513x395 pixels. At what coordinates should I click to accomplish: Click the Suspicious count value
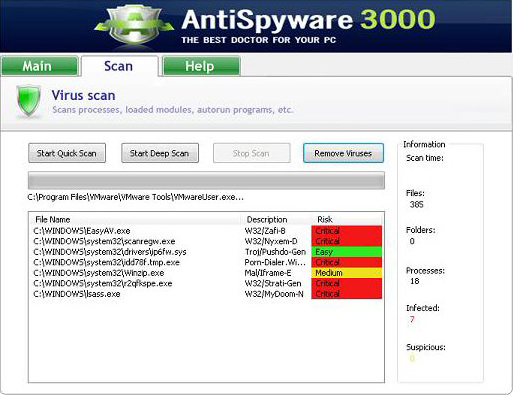click(412, 358)
